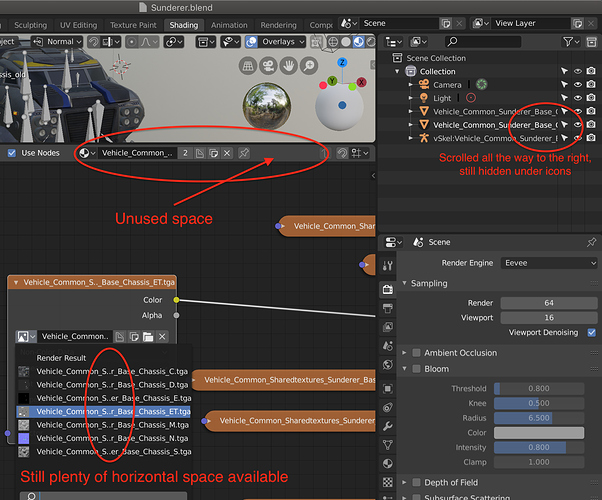Hide the Camera object with eye icon
602x500 pixels.
pyautogui.click(x=578, y=84)
